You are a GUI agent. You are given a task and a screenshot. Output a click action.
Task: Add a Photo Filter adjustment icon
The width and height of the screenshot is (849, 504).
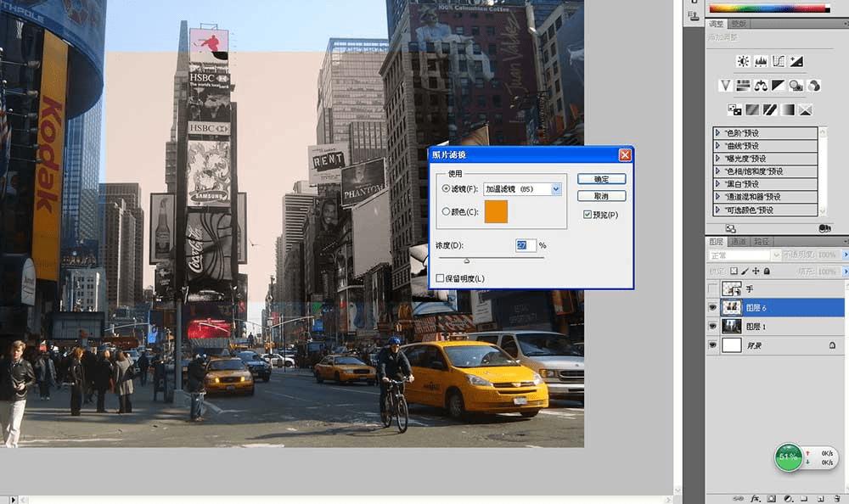pyautogui.click(x=796, y=86)
